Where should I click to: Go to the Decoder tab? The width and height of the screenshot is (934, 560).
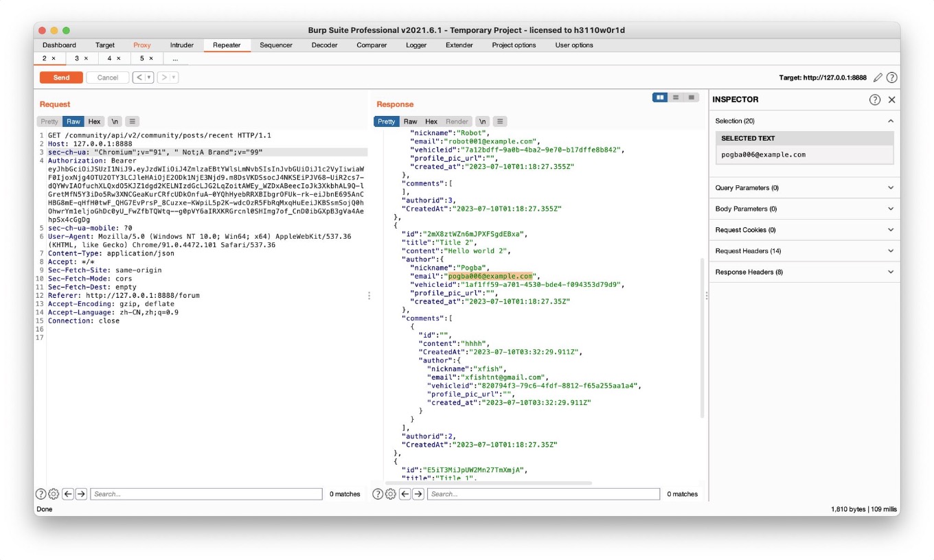[324, 45]
